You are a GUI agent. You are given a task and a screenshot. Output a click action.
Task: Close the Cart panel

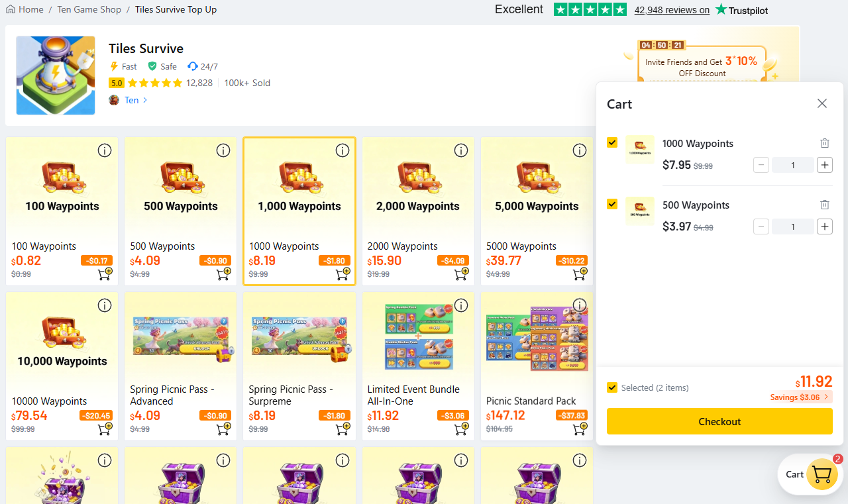pyautogui.click(x=822, y=103)
